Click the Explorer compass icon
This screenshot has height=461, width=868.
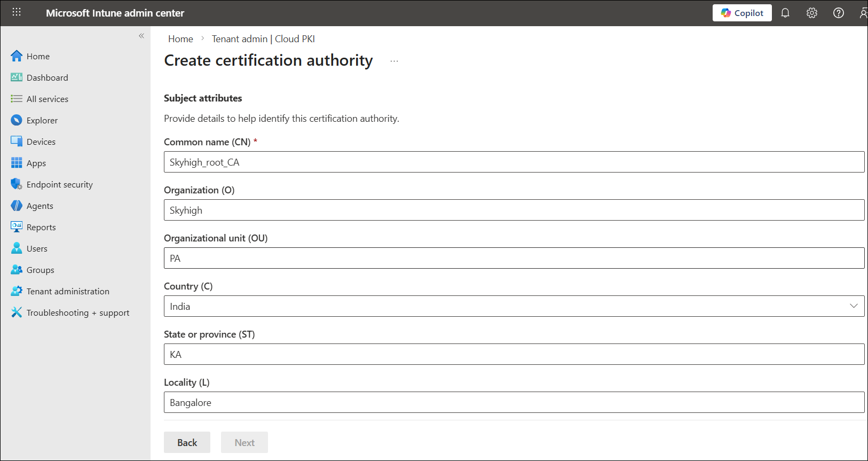click(x=17, y=120)
